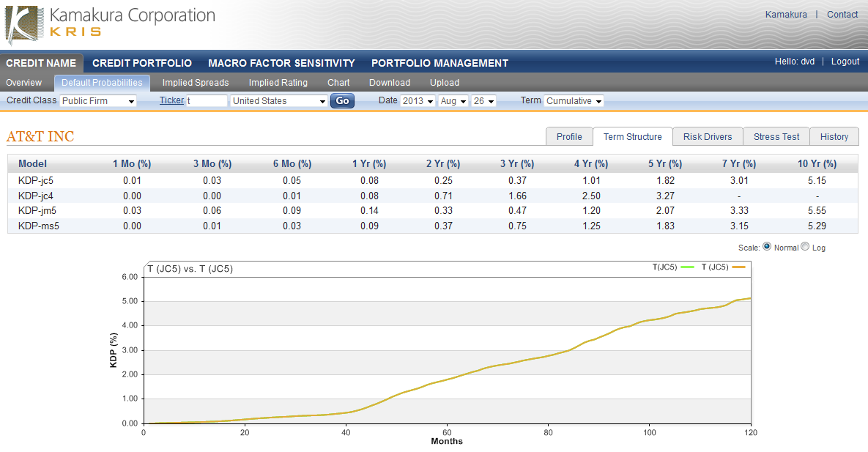Click the 1 Yr (%) column header
This screenshot has width=868, height=452.
click(369, 164)
